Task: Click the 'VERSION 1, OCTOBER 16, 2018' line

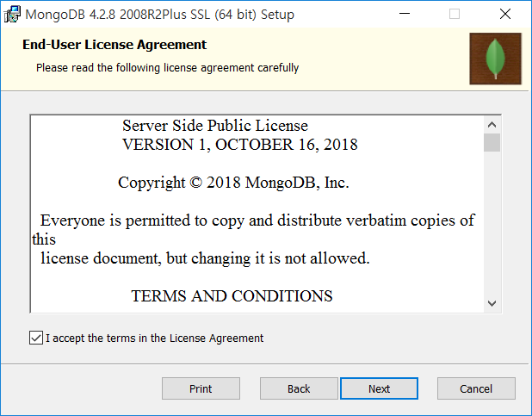Action: [x=240, y=145]
